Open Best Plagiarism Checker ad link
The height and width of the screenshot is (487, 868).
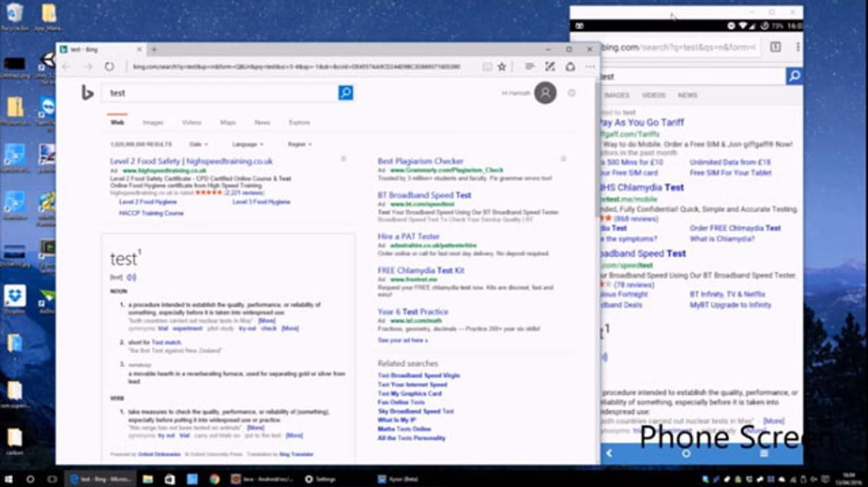420,161
